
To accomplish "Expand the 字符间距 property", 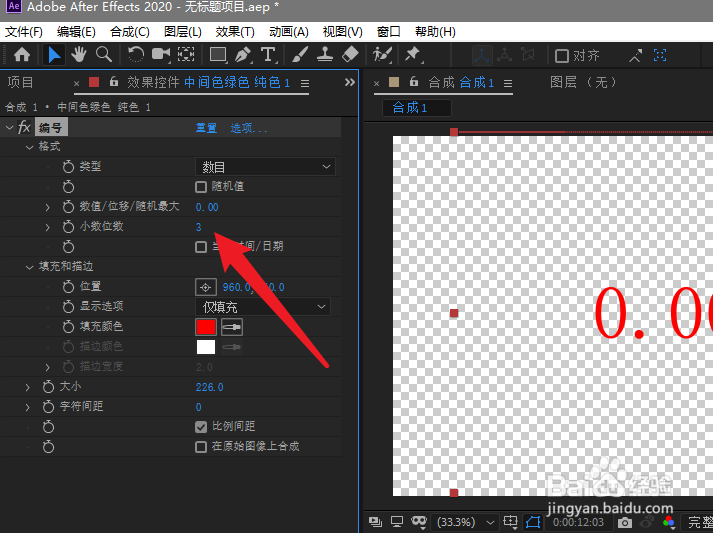I will (27, 407).
